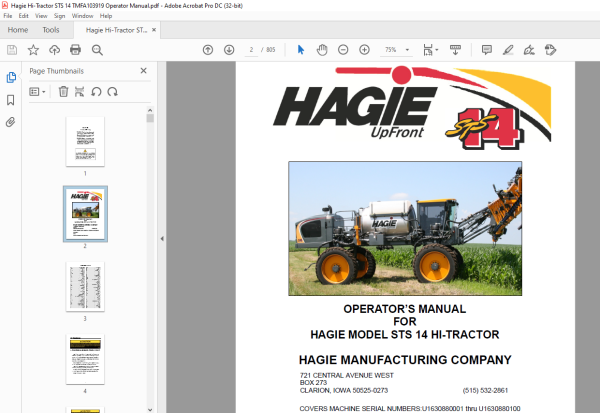Select the arrow Selection tool
The width and height of the screenshot is (600, 413).
click(301, 50)
